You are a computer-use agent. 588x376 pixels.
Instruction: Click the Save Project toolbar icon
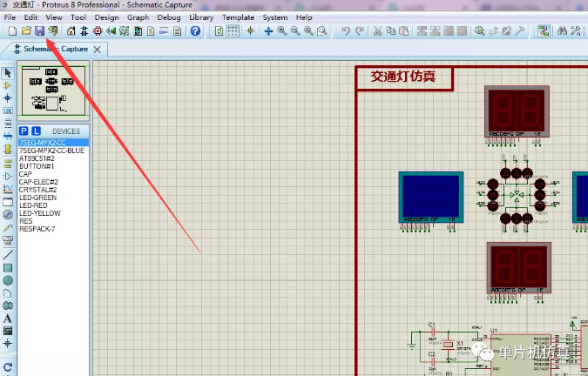[39, 31]
